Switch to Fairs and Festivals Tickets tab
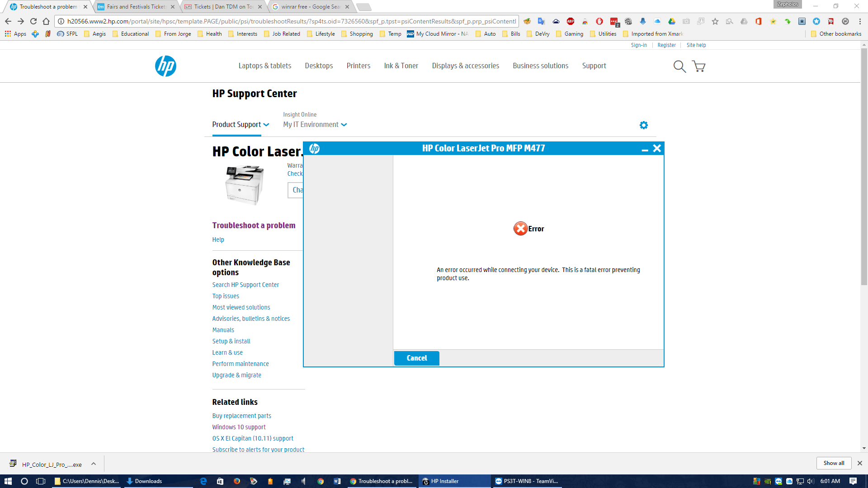This screenshot has width=868, height=488. point(136,7)
